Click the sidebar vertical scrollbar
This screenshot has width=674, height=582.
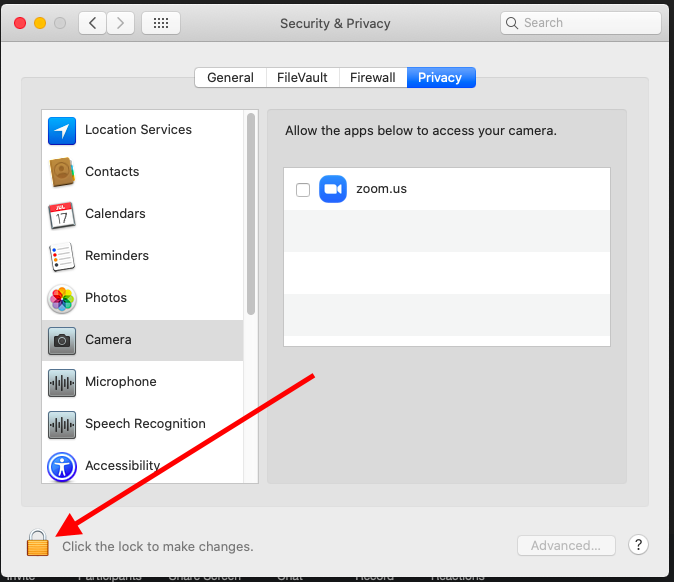tap(251, 215)
